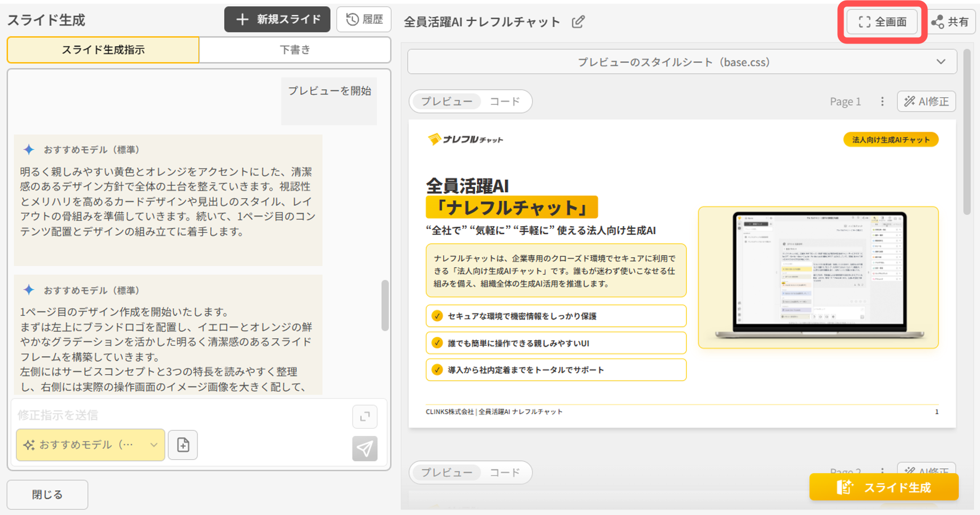Screen dimensions: 980x515
Task: Select the スライド生成指示 tab
Action: point(103,50)
